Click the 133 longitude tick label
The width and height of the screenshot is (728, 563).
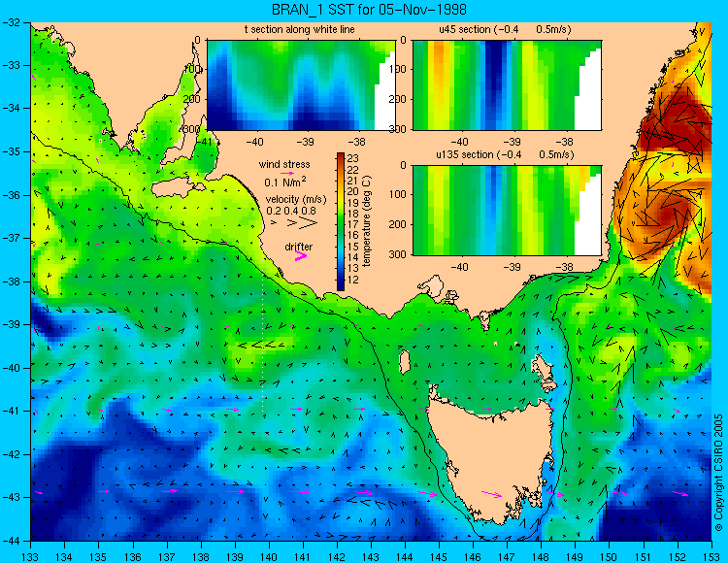30,557
